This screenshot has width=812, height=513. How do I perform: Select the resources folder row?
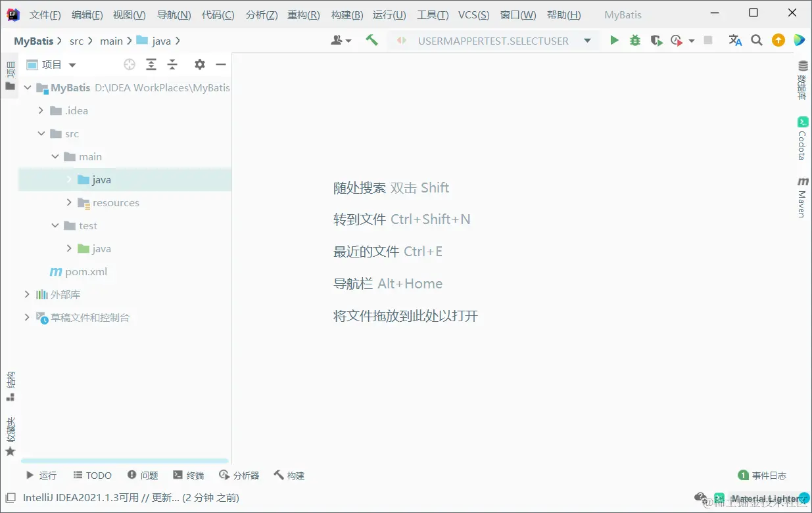tap(125, 202)
